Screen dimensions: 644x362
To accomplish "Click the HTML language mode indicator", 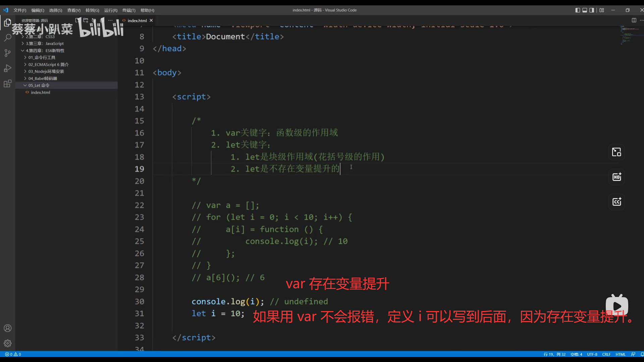I will (x=621, y=354).
